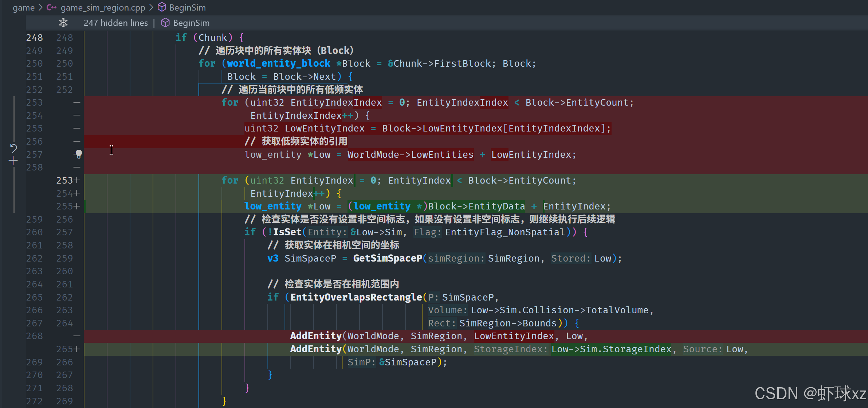Click the unfold hidden lines arrows icon
The width and height of the screenshot is (868, 408).
[x=63, y=23]
